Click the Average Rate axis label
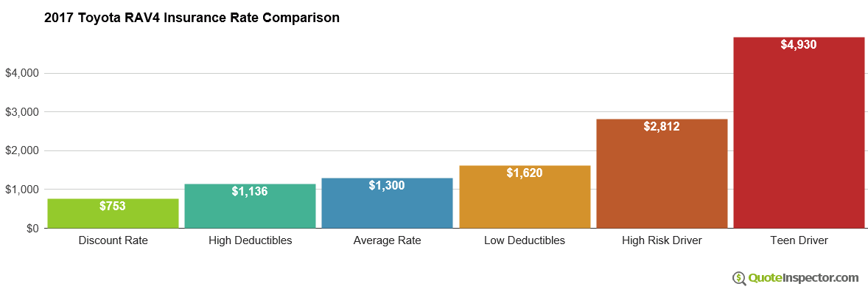The width and height of the screenshot is (868, 295). (387, 240)
